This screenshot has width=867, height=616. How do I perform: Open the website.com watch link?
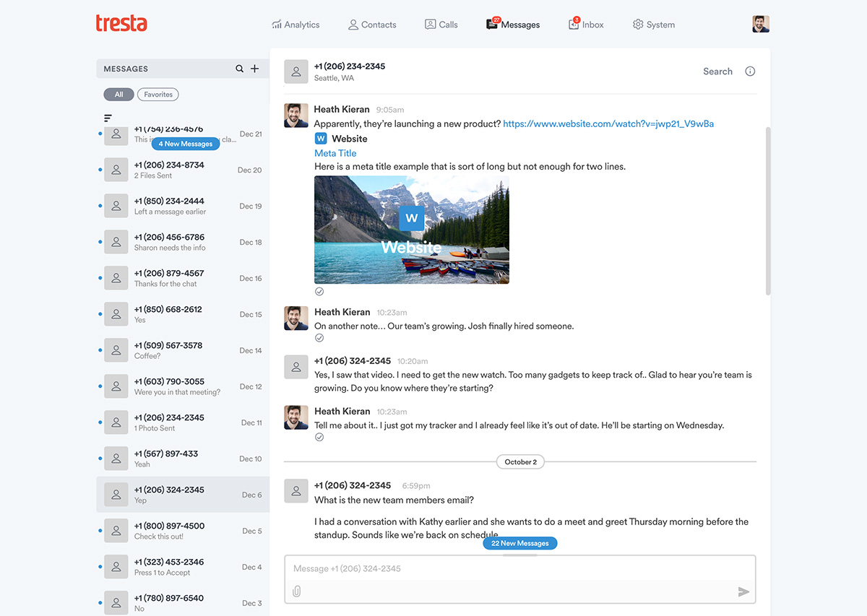pos(608,123)
